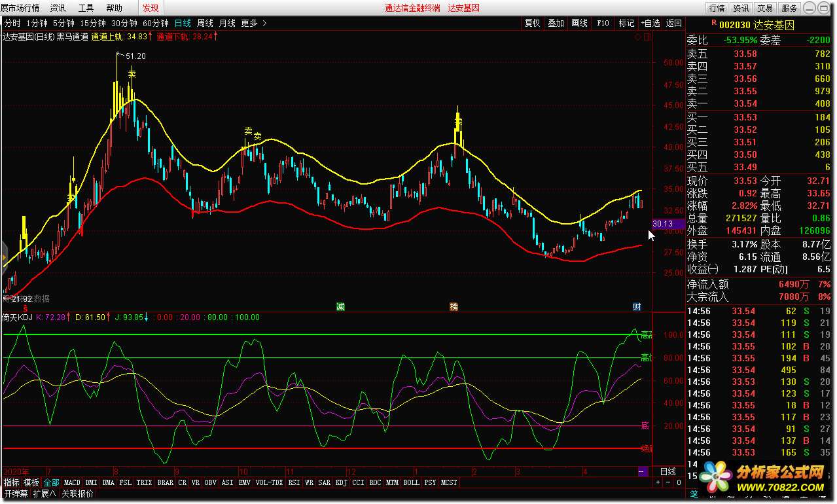The width and height of the screenshot is (837, 504).
Task: Click the 减 marker on the chart
Action: [340, 306]
